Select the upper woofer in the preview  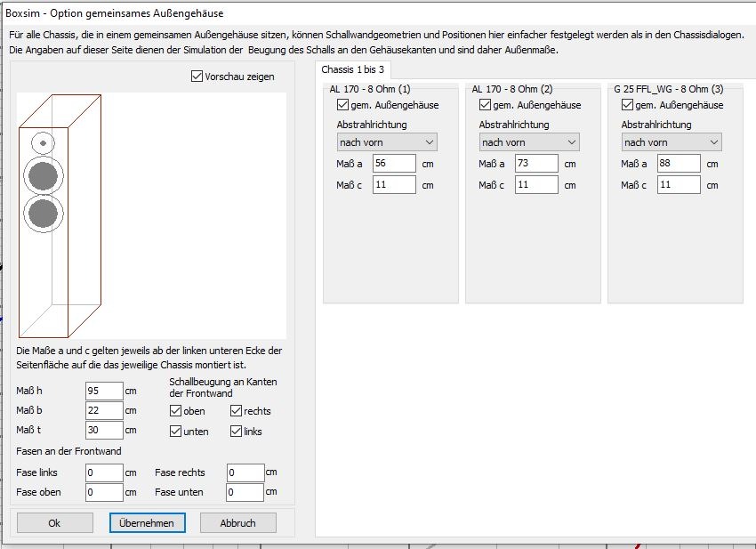[x=44, y=176]
